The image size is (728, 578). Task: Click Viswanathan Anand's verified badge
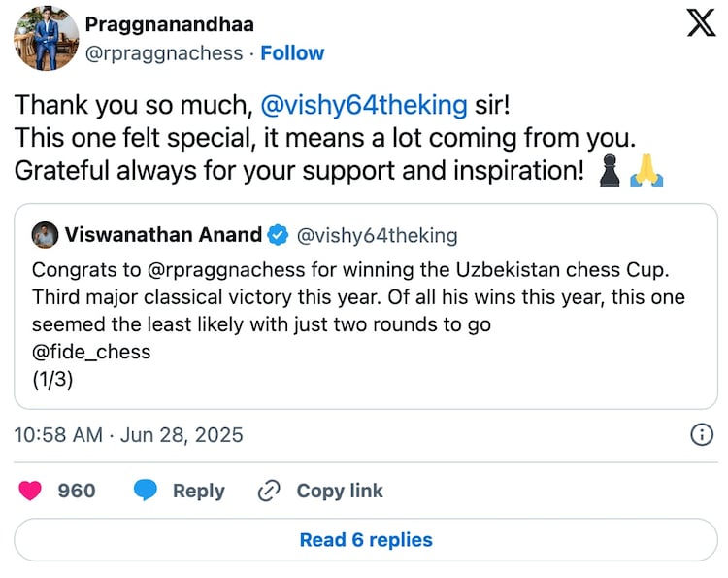point(278,234)
